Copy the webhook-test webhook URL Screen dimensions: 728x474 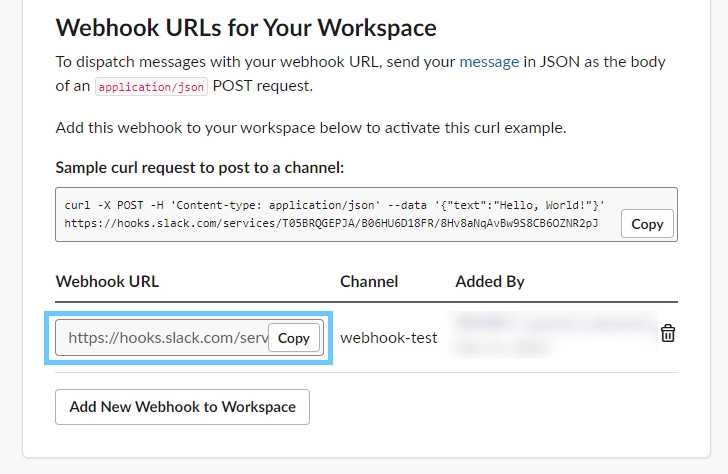tap(293, 338)
